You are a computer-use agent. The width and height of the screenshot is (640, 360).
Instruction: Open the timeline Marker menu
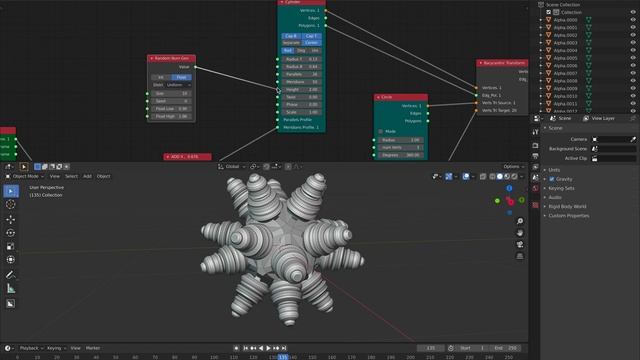point(93,348)
